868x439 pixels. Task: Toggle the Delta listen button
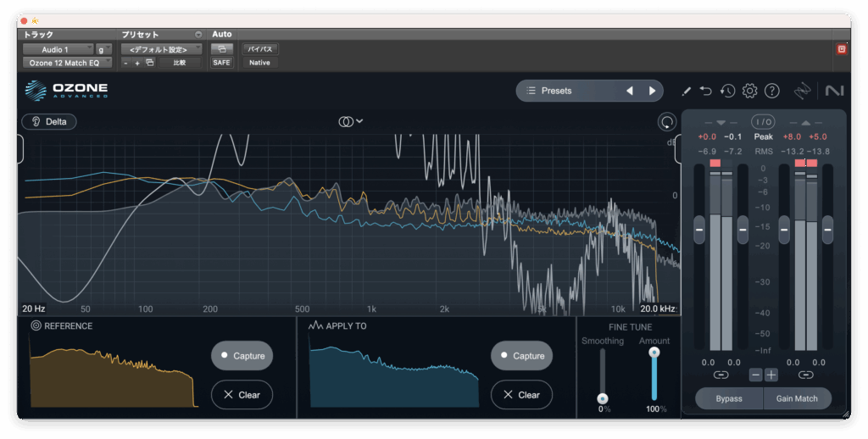49,121
